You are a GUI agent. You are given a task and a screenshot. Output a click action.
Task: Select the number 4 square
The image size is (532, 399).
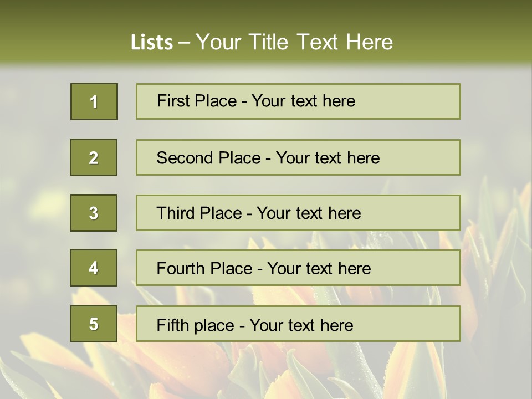click(94, 268)
